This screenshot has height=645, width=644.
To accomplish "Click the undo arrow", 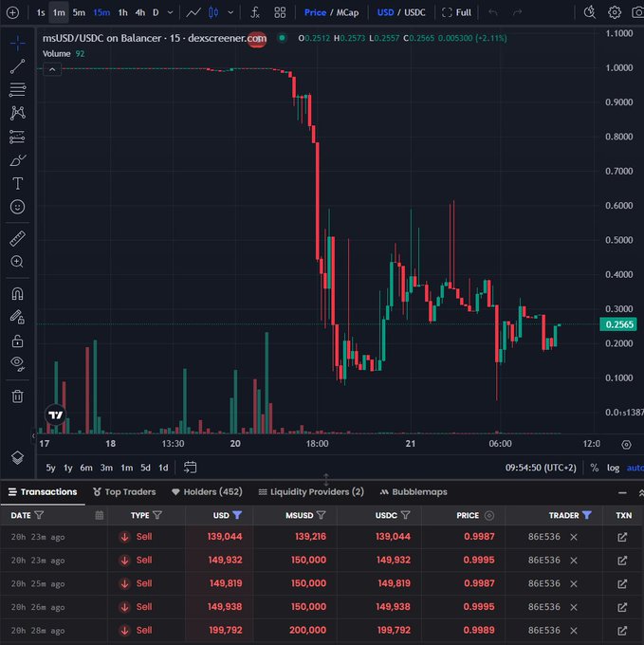I will click(493, 12).
